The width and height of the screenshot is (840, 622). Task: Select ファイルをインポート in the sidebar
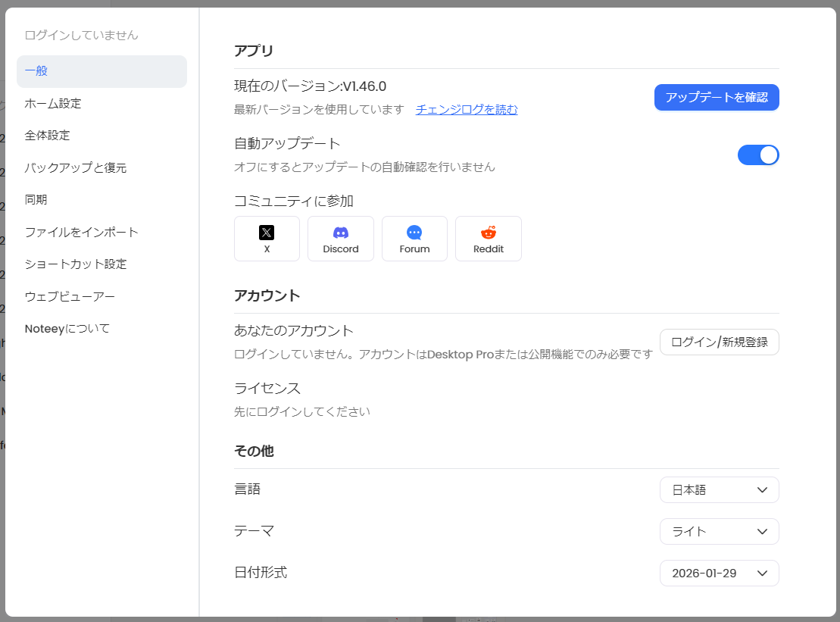click(x=101, y=232)
